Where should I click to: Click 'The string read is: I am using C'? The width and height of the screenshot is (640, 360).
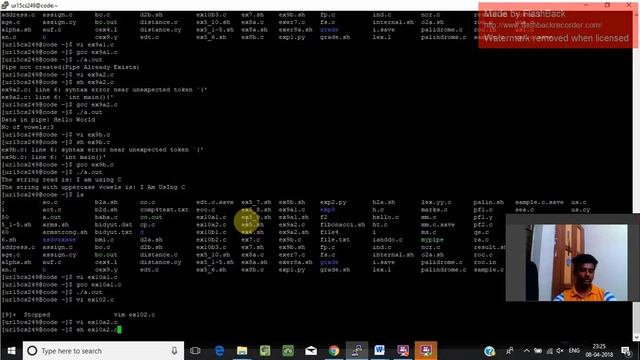(61, 180)
